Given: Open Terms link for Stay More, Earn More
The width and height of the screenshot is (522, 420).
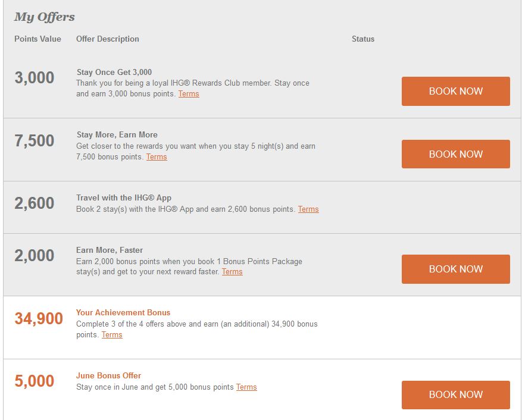Looking at the screenshot, I should pos(157,156).
